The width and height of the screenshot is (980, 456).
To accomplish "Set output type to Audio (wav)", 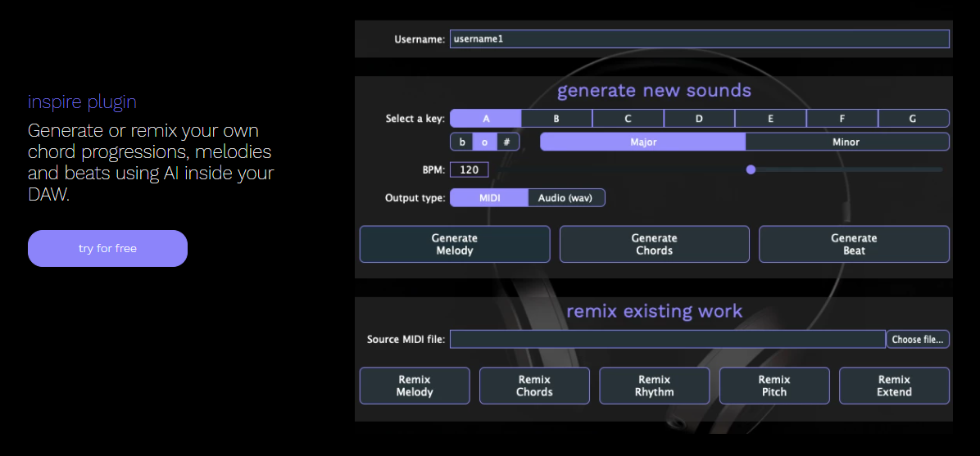I will click(566, 198).
